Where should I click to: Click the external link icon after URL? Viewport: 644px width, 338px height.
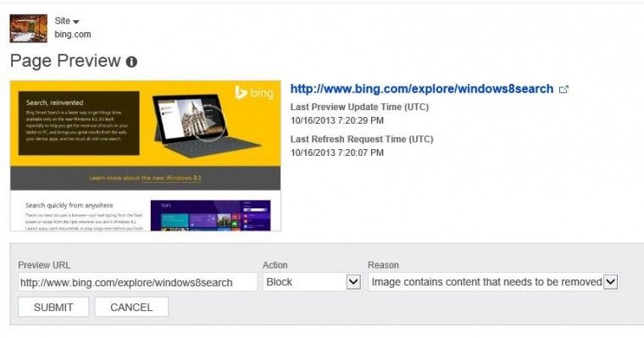pos(563,89)
